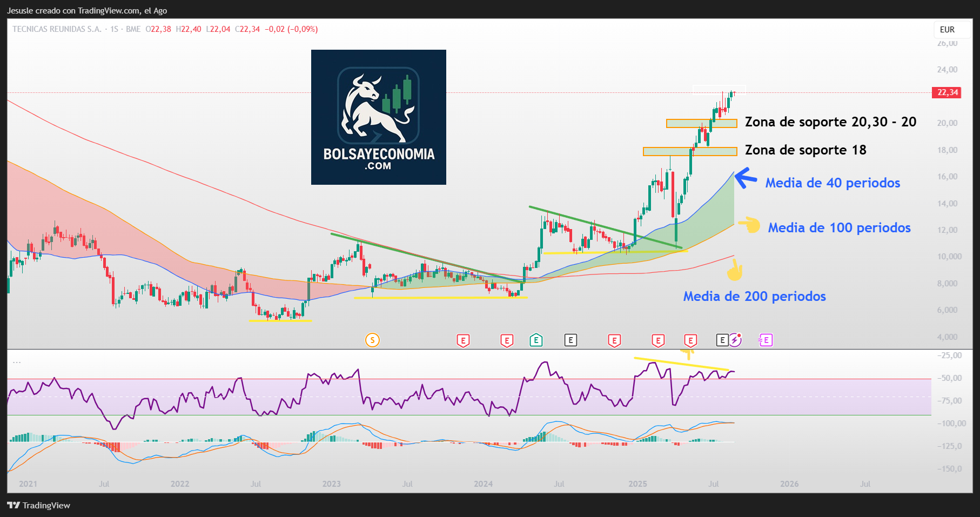The width and height of the screenshot is (980, 517).
Task: Expand the collapsed indicator legend dots
Action: tap(17, 362)
